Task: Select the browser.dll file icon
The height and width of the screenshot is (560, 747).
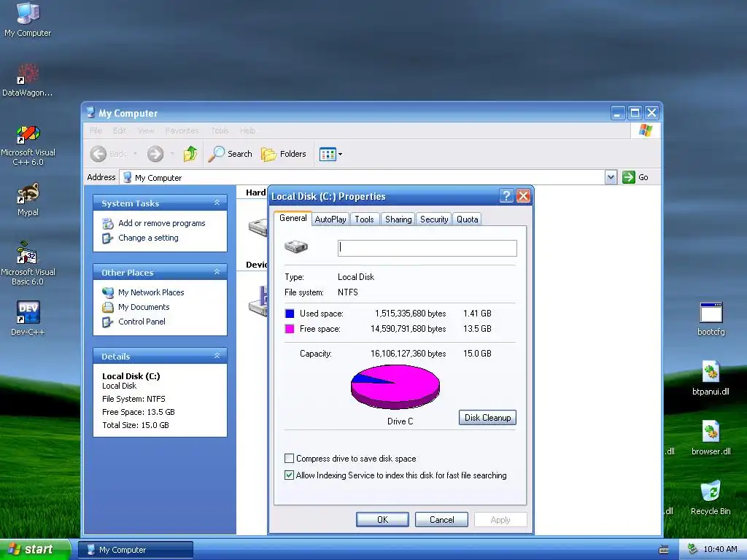Action: pyautogui.click(x=711, y=432)
